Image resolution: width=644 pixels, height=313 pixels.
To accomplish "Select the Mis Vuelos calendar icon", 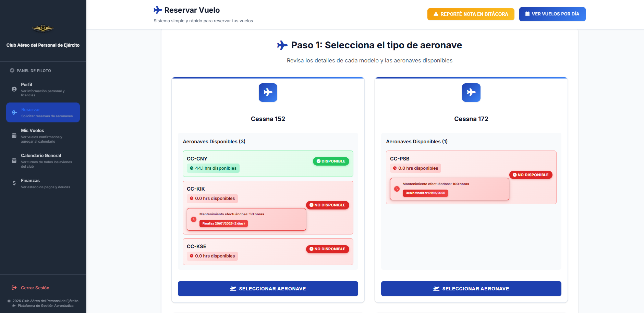I will coord(14,135).
